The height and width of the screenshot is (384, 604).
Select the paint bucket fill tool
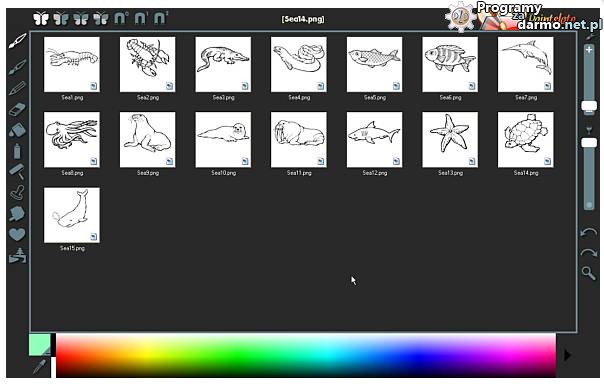coord(17,130)
